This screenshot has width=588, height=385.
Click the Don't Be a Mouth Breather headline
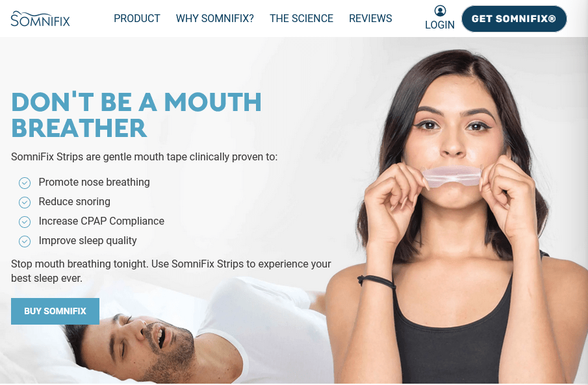pyautogui.click(x=136, y=115)
